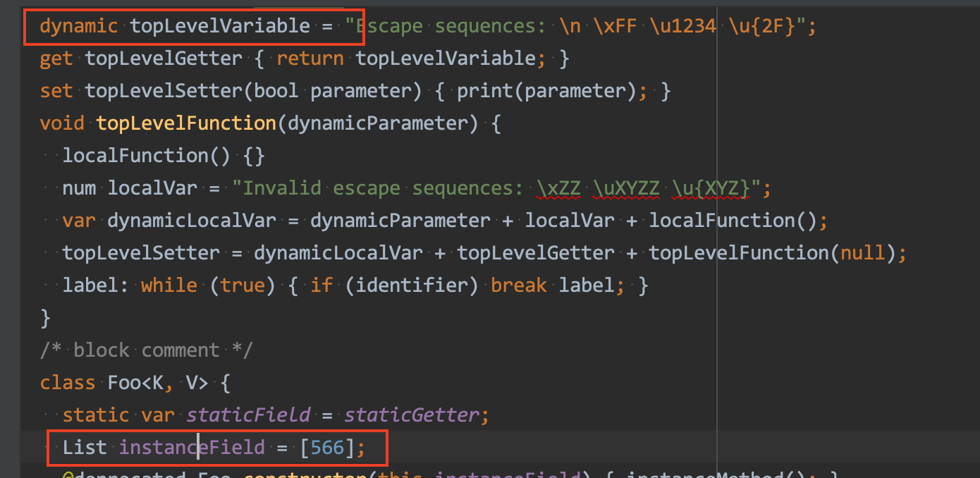Click the 'instanceField' identifier on the List line

point(192,447)
